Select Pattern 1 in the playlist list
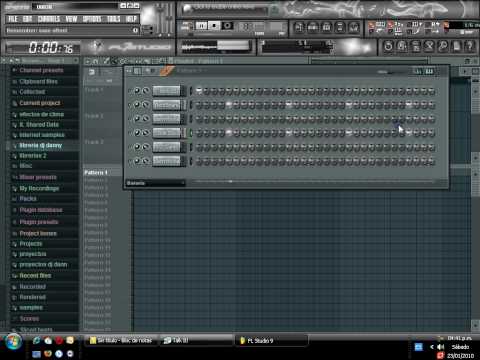Viewport: 480px width, 360px height. click(96, 173)
